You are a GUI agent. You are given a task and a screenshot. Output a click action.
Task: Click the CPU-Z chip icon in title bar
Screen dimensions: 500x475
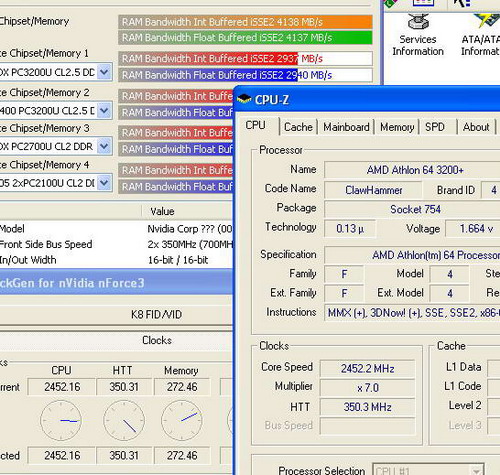click(x=244, y=99)
